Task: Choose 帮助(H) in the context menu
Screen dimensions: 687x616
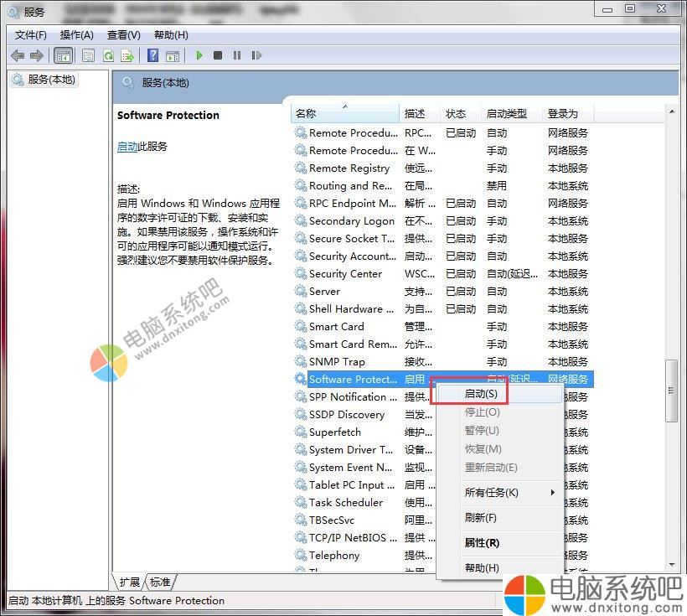Action: pyautogui.click(x=500, y=567)
